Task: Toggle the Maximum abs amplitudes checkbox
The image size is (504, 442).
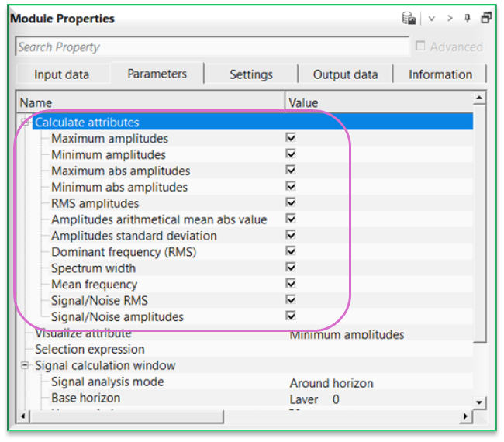Action: coord(291,170)
